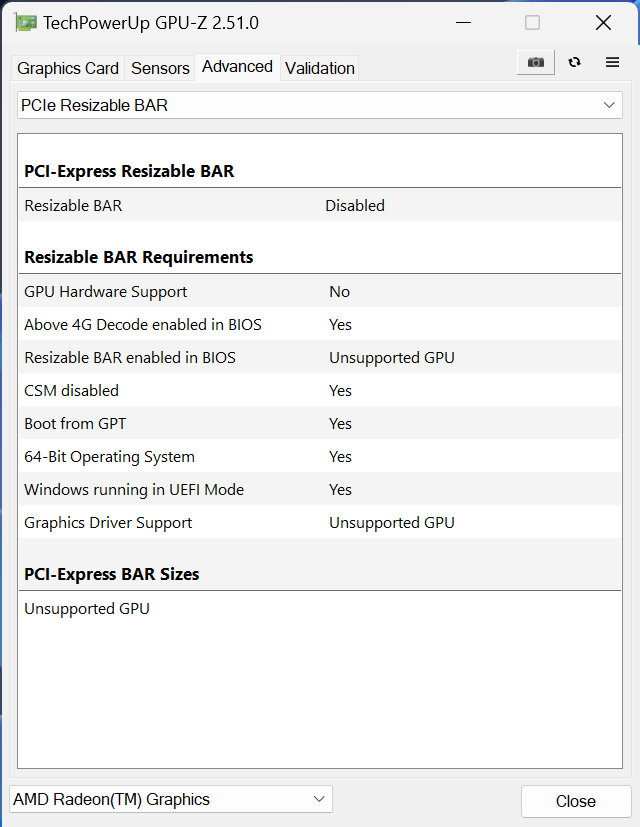
Task: Click the GPU-Z logo in the title bar
Action: [x=25, y=21]
